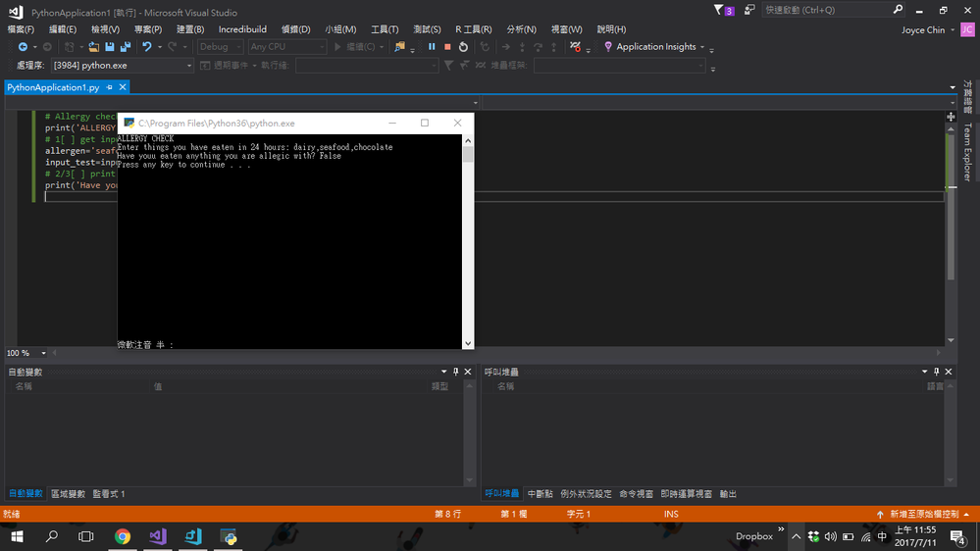Switch to the 例外狀況設定 tab
This screenshot has height=551, width=980.
tap(586, 494)
